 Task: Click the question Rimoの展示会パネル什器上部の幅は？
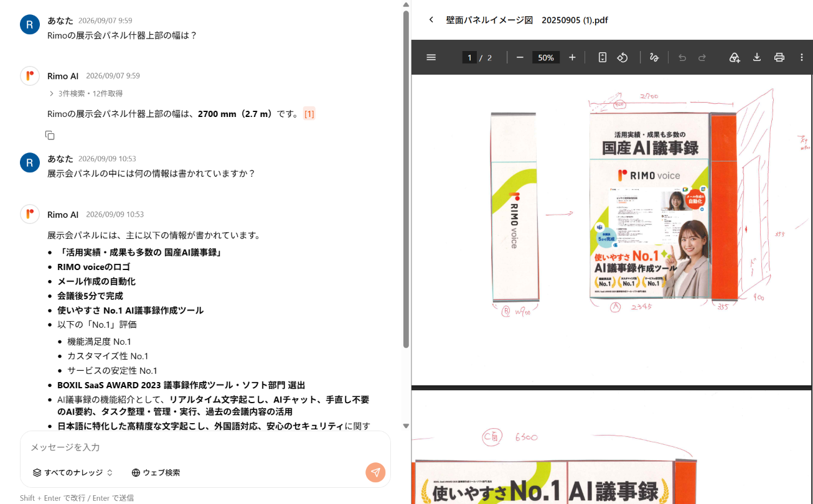point(122,35)
